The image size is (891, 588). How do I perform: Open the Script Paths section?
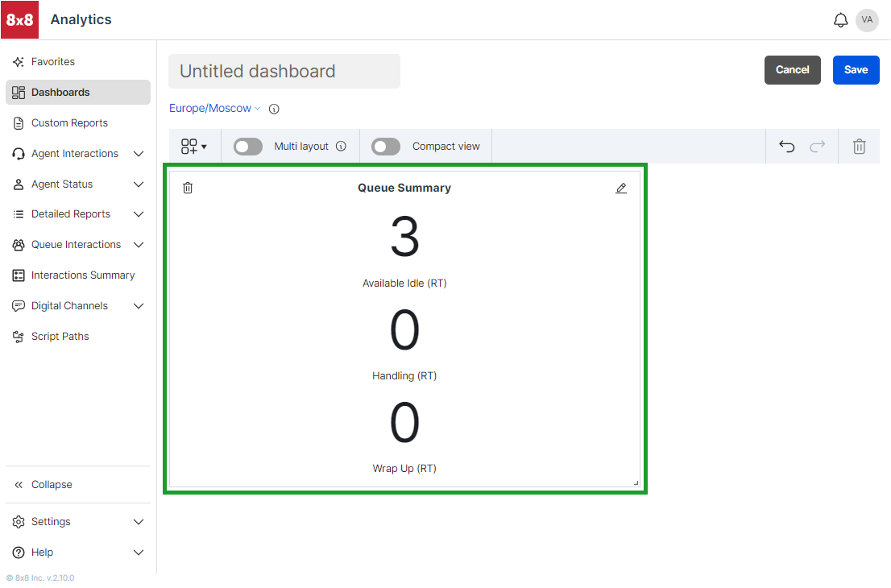[x=60, y=336]
